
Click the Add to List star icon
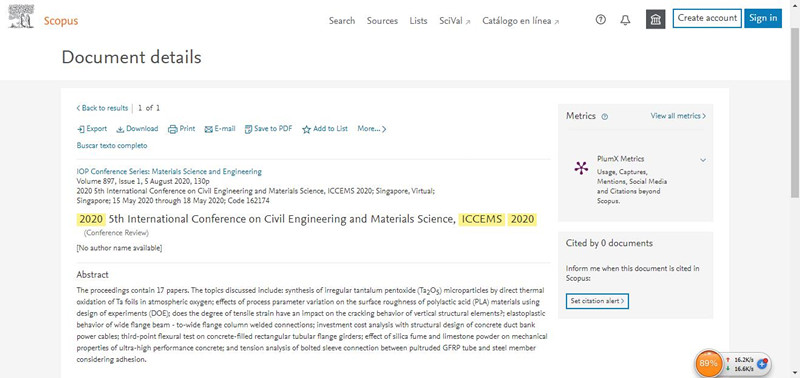(306, 130)
